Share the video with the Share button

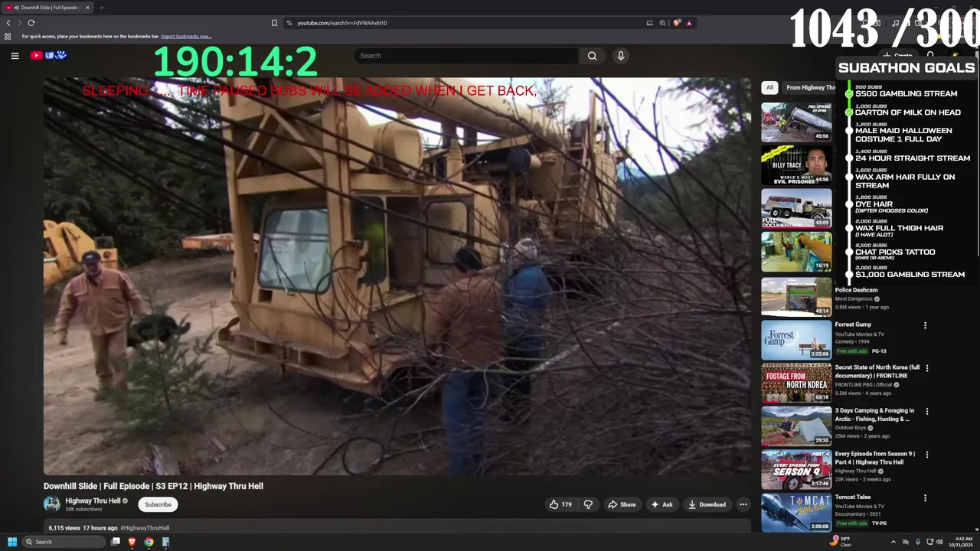click(622, 504)
